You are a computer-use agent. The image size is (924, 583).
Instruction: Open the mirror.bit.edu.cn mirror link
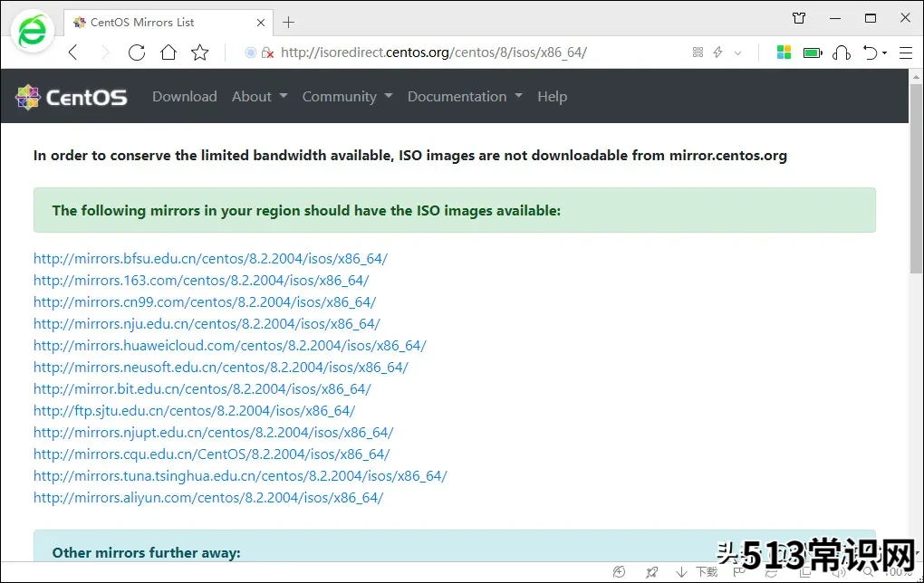pos(202,389)
